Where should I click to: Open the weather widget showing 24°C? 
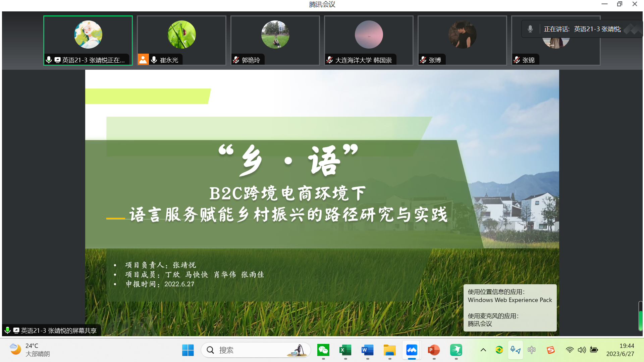29,350
